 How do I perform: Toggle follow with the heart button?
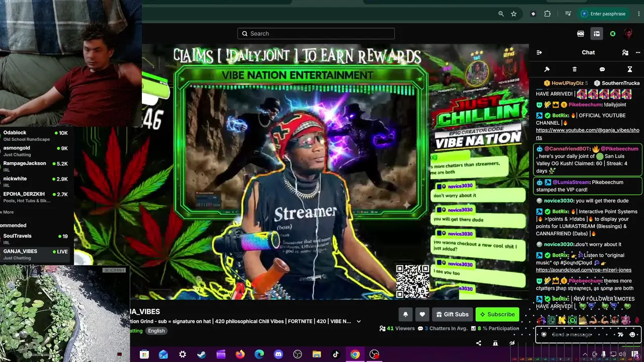422,314
